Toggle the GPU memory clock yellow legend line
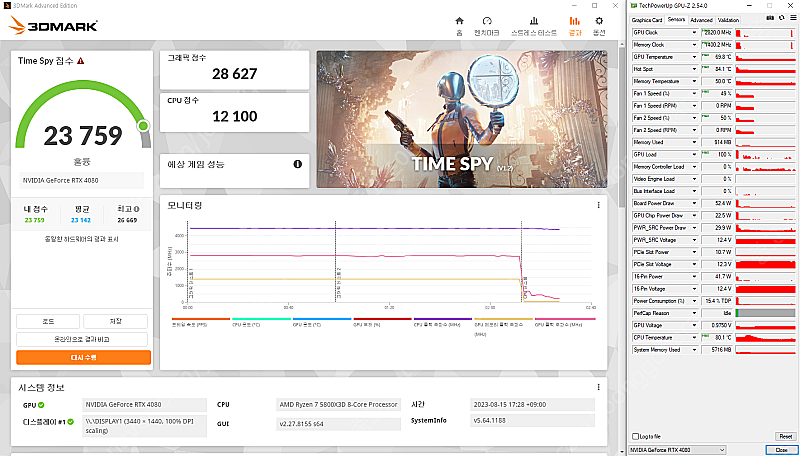This screenshot has width=800, height=456. [x=503, y=319]
